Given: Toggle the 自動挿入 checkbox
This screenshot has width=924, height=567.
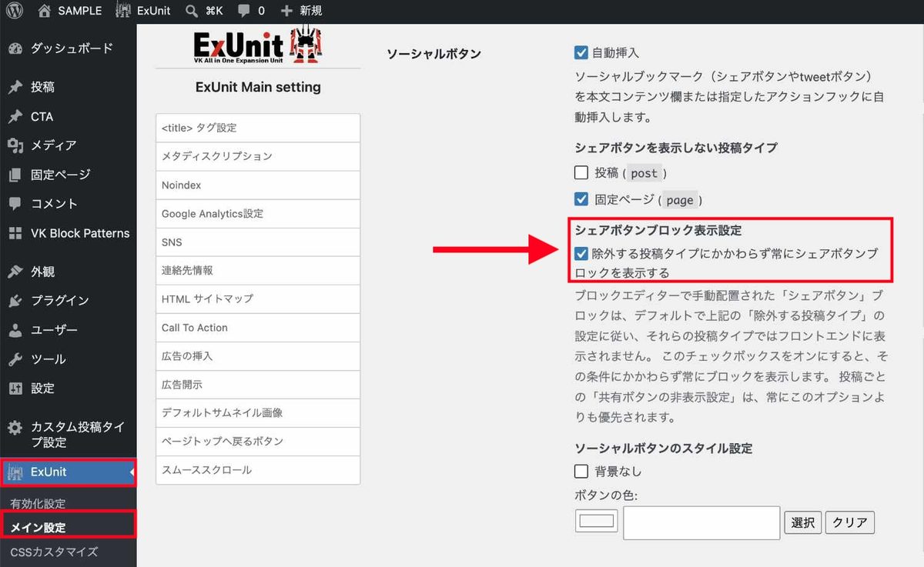Looking at the screenshot, I should click(x=581, y=53).
